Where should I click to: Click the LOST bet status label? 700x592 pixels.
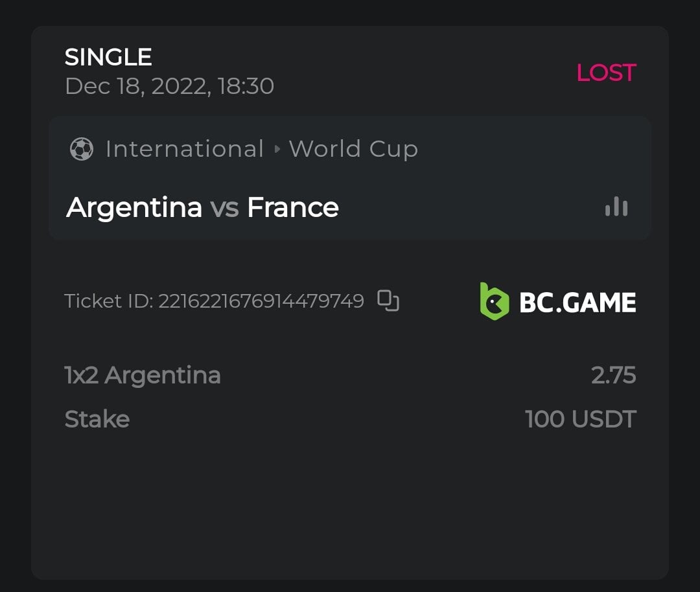click(606, 73)
